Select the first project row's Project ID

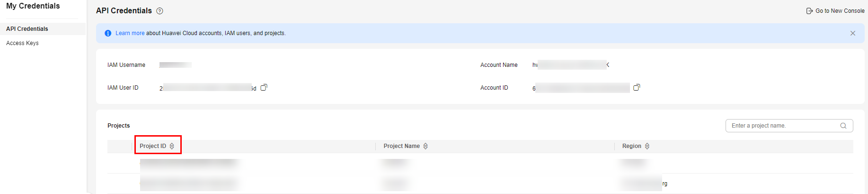click(188, 163)
